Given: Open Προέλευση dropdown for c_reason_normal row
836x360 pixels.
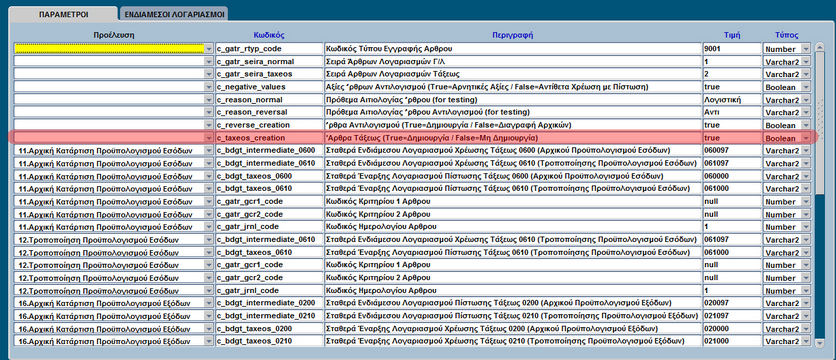Looking at the screenshot, I should tap(208, 100).
